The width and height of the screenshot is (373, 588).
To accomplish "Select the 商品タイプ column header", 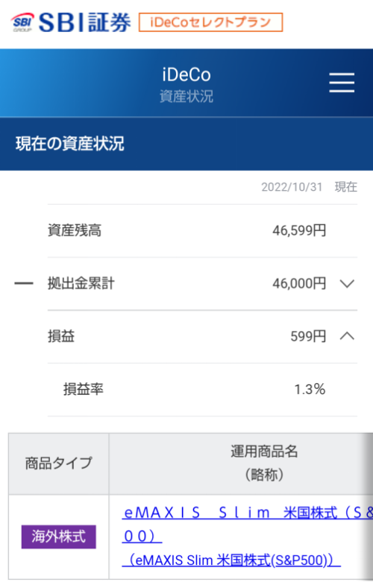I will (x=58, y=464).
